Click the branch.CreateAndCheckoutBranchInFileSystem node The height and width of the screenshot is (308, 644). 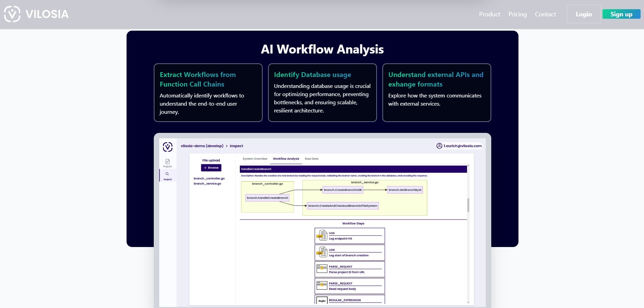(x=343, y=206)
